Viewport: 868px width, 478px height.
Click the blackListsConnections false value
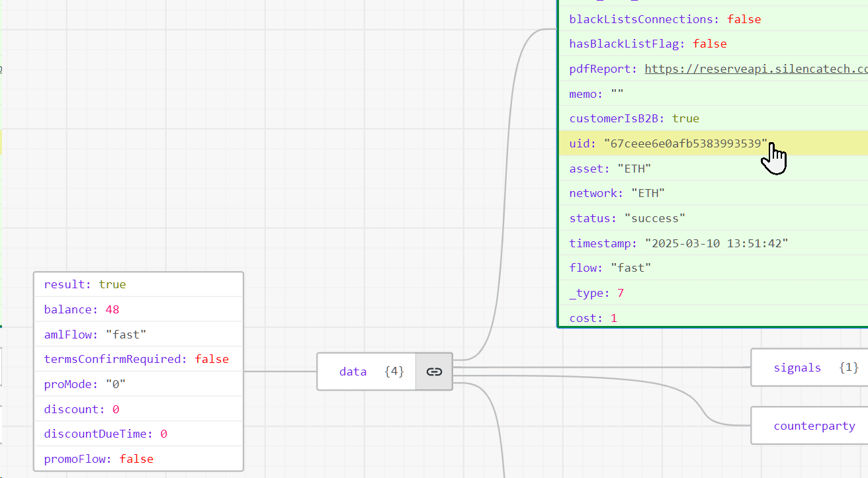click(744, 19)
